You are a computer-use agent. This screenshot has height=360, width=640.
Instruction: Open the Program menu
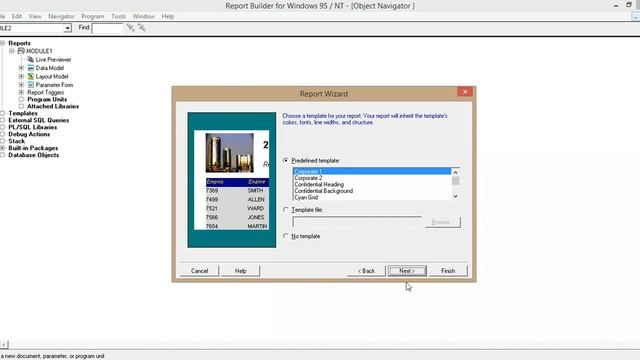93,16
